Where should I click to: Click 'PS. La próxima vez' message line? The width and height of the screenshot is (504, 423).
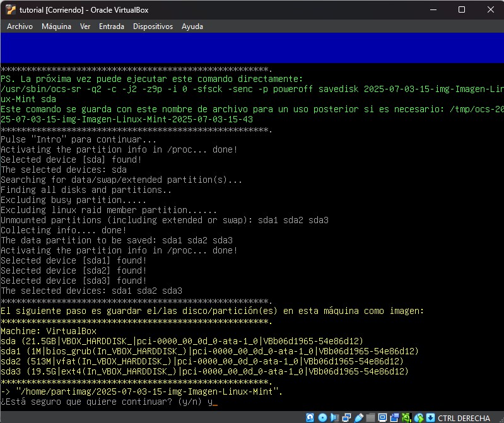[152, 79]
